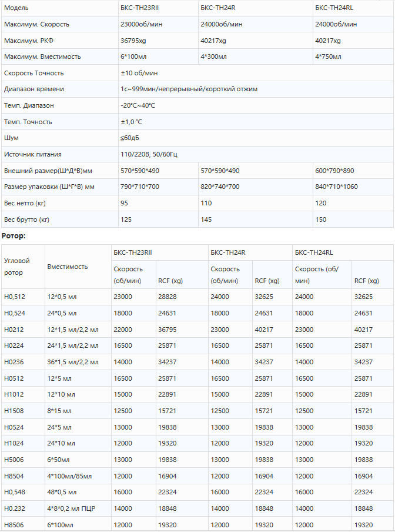Click the 'Модель' label in the first row
This screenshot has width=395, height=532.
pyautogui.click(x=16, y=8)
